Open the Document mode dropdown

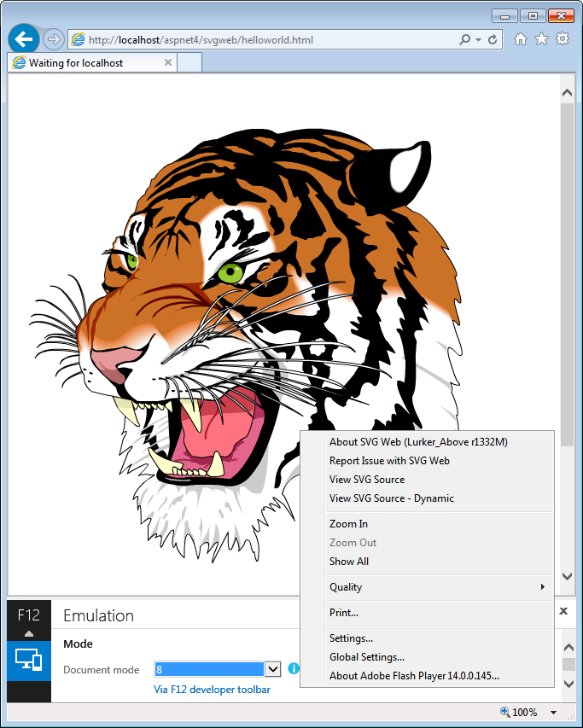[272, 669]
